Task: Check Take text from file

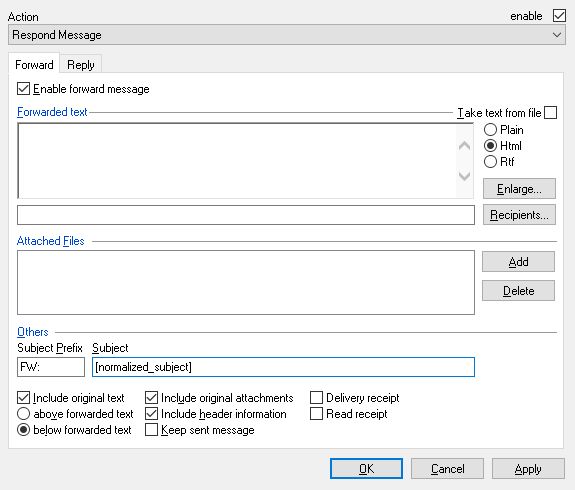Action: tap(550, 113)
